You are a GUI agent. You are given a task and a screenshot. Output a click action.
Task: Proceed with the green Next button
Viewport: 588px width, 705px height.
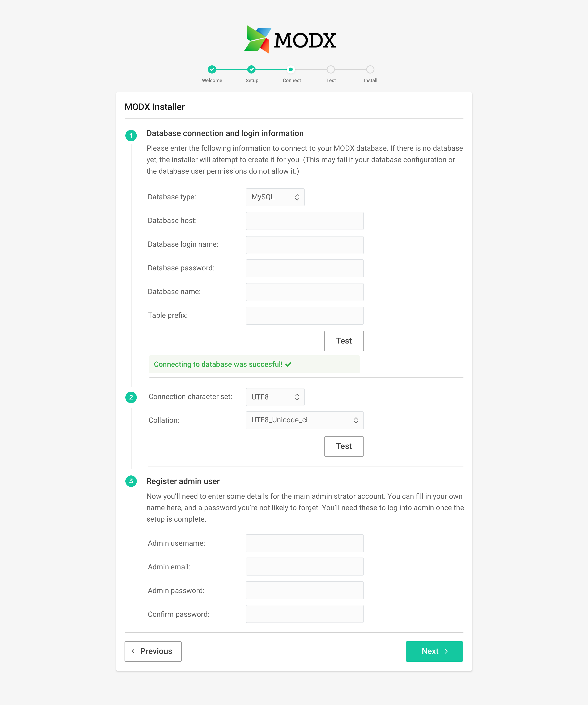coord(434,652)
